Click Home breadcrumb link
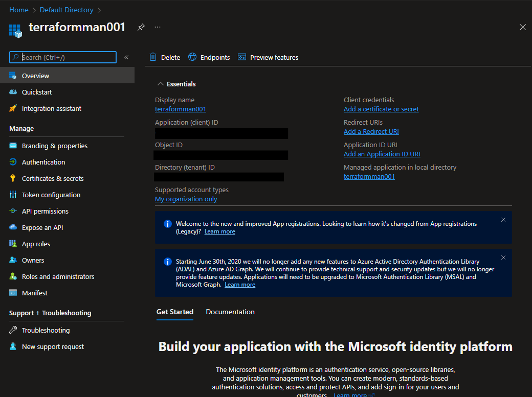Viewport: 532px width, 397px height. point(18,10)
